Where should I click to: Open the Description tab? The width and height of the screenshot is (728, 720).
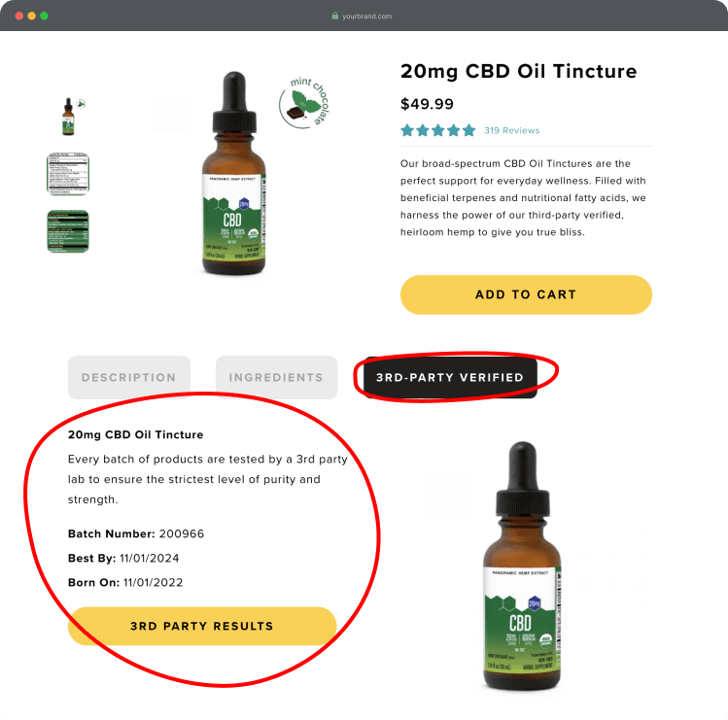tap(129, 377)
